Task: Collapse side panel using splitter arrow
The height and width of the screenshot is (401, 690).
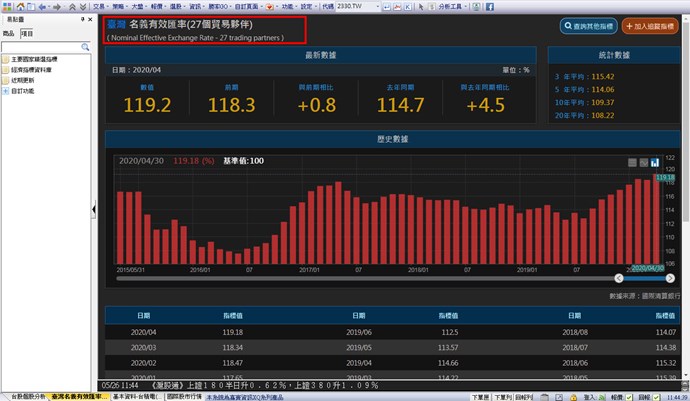Action: tap(94, 210)
